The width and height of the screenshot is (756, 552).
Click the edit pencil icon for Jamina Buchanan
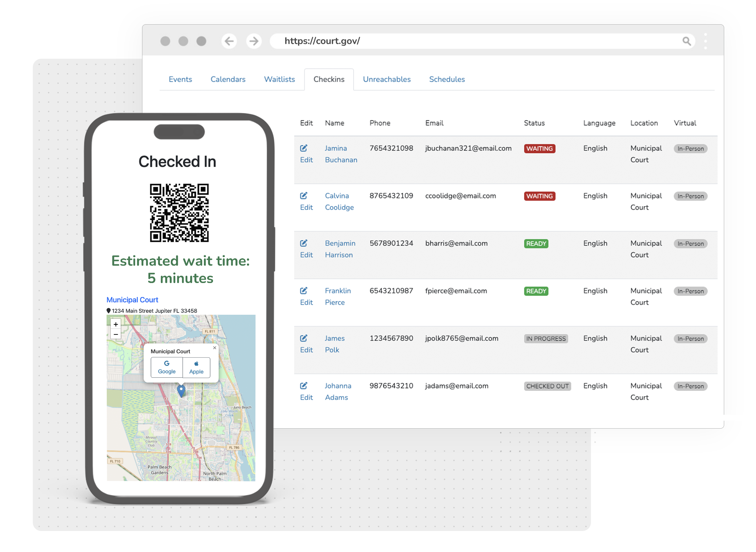point(303,148)
